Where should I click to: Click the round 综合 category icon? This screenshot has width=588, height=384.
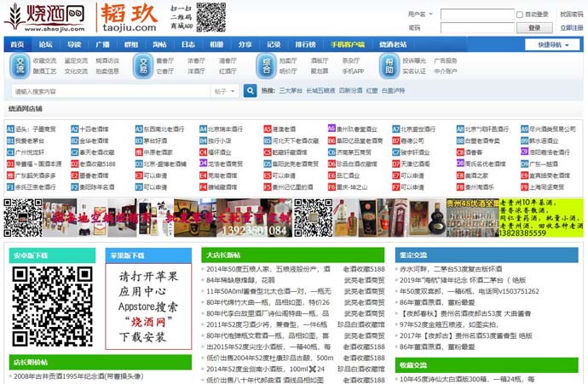266,66
